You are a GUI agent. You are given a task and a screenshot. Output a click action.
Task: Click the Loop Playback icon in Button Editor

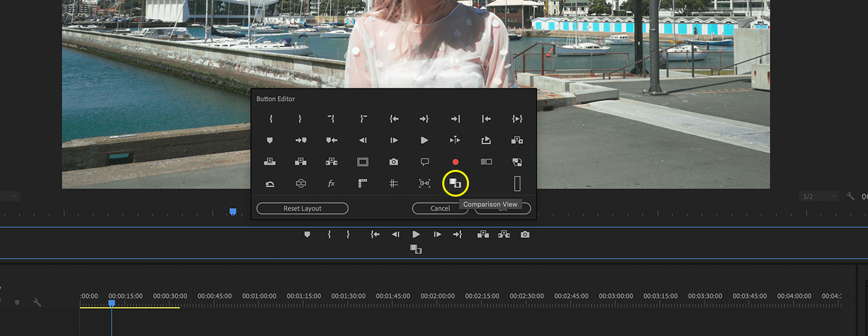pyautogui.click(x=270, y=184)
